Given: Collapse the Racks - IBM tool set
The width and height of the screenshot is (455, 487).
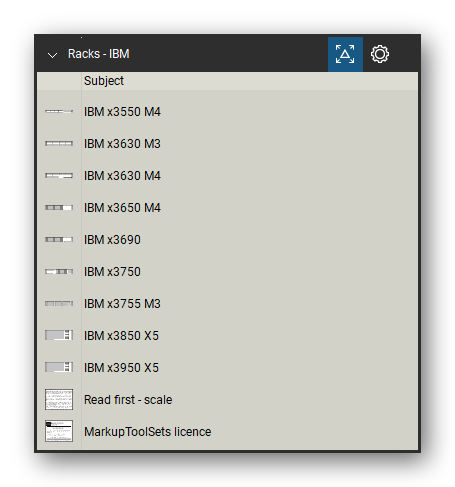Looking at the screenshot, I should pyautogui.click(x=52, y=55).
